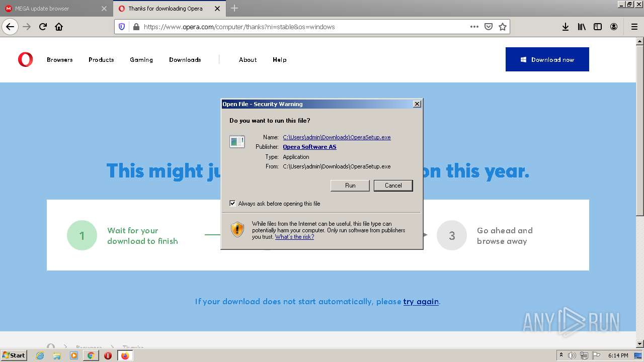Click the Opera logo on the page
This screenshot has height=362, width=644.
pos(25,59)
